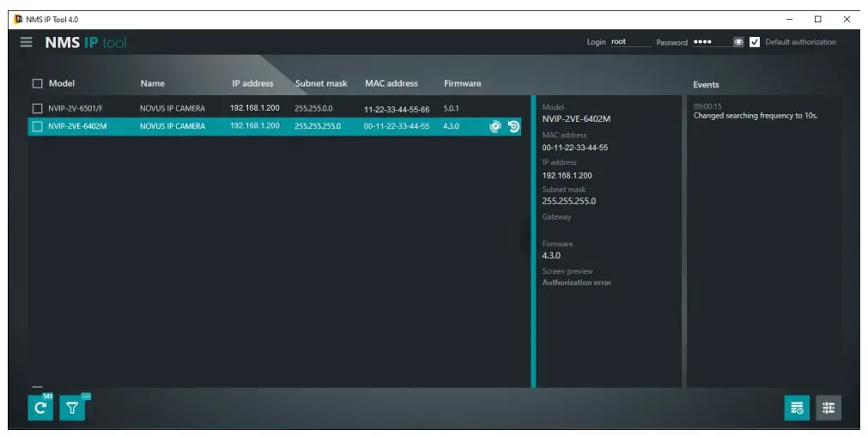868x436 pixels.
Task: Click firmware 5.0.1 cell
Action: [x=451, y=108]
